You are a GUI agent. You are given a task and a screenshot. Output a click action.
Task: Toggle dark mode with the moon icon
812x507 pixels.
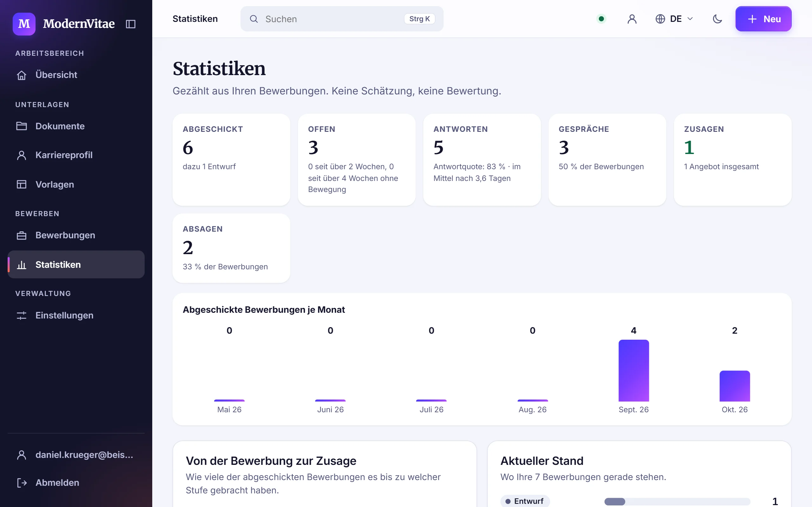click(x=717, y=19)
